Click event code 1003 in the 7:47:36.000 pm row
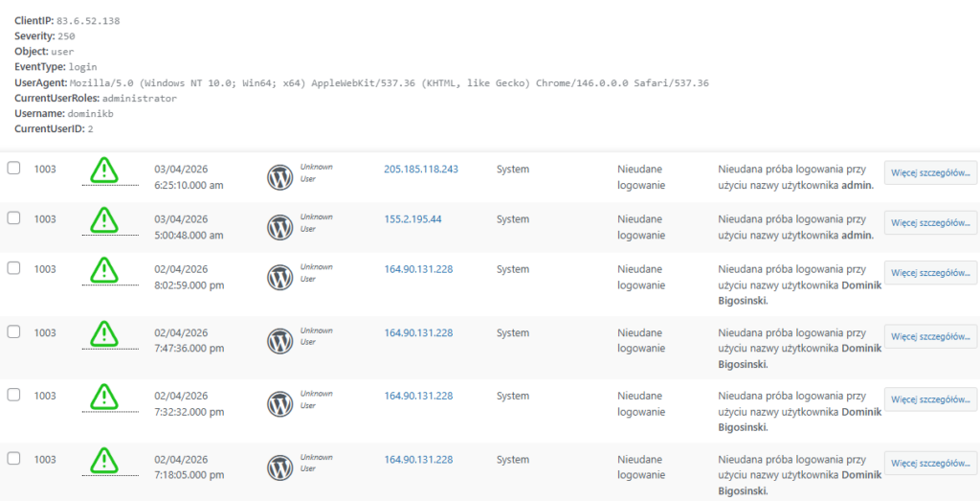980x501 pixels. click(x=45, y=332)
